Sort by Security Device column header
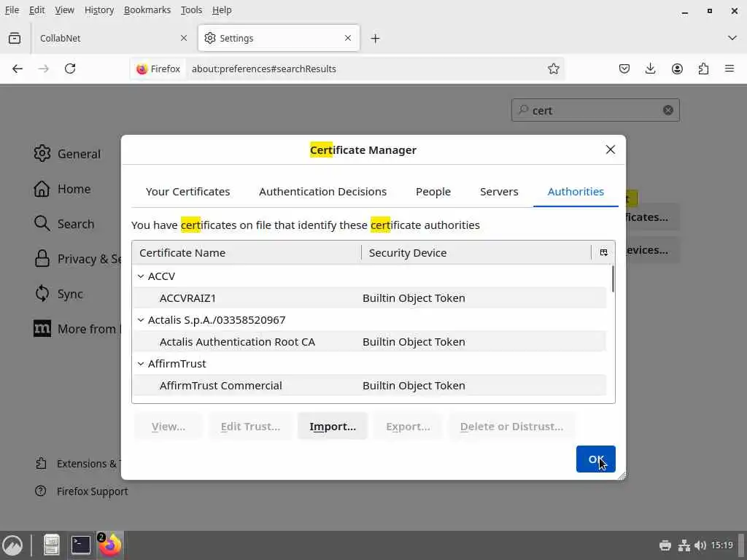 coord(476,252)
